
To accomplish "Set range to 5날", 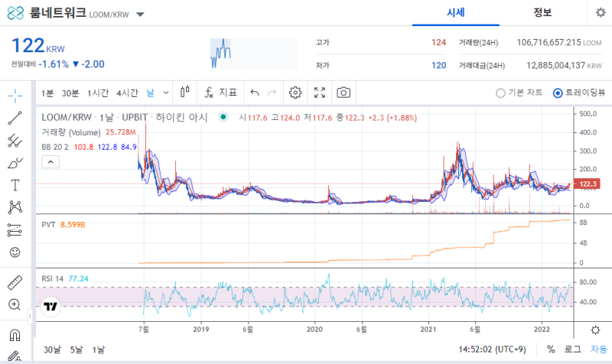I will click(x=76, y=349).
